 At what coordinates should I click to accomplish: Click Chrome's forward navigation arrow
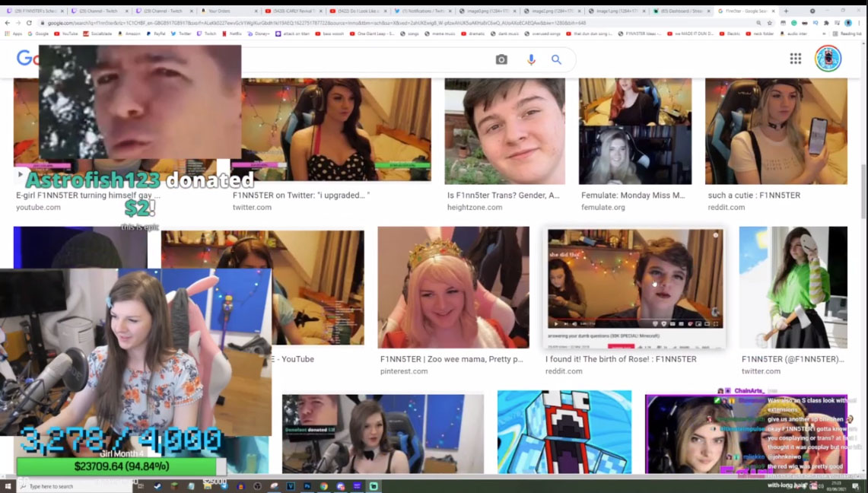17,24
